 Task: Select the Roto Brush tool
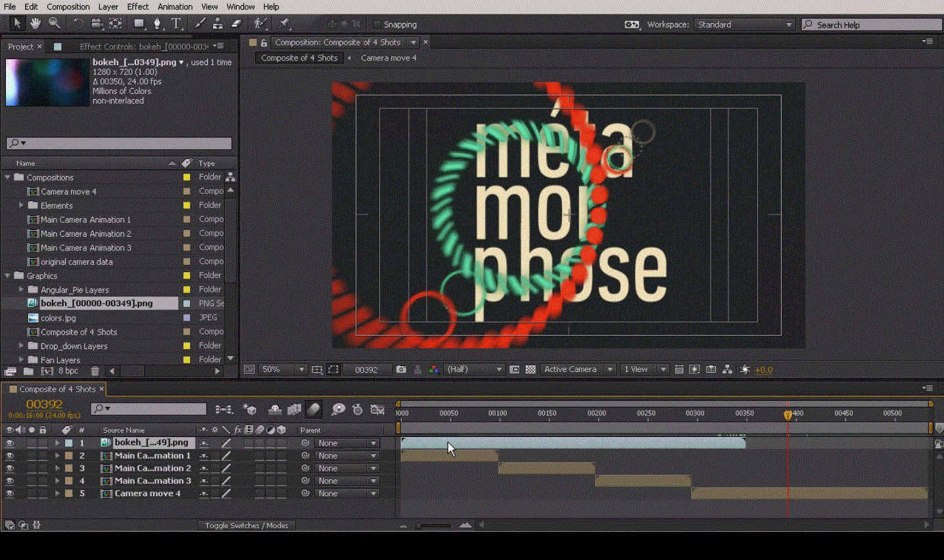260,24
